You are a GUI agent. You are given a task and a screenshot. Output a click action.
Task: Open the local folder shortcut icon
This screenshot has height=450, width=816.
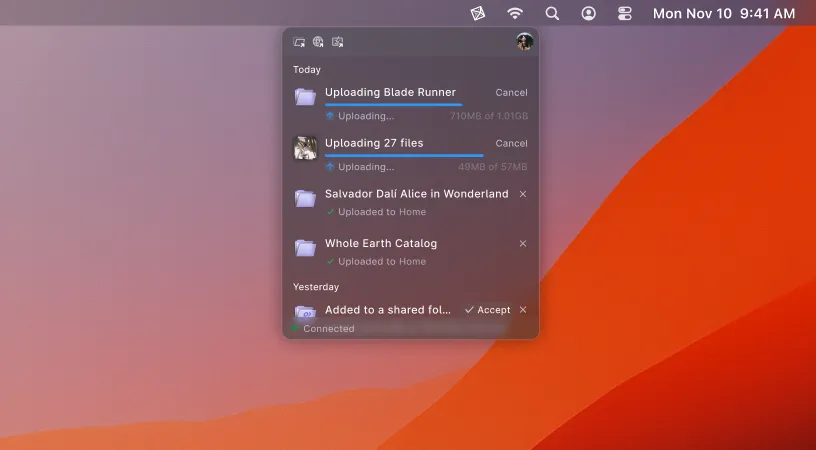pos(299,42)
